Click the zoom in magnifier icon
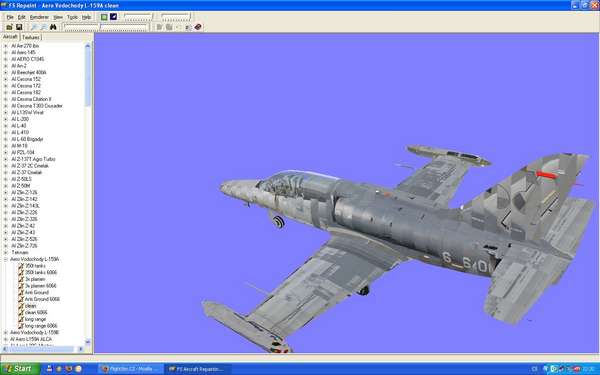The height and width of the screenshot is (375, 600). pyautogui.click(x=34, y=27)
